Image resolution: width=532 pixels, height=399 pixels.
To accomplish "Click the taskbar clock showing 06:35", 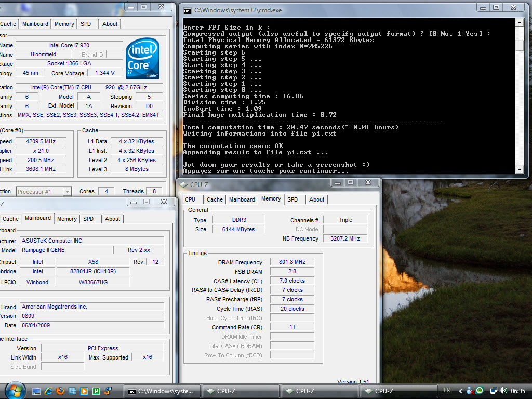I will [x=518, y=391].
